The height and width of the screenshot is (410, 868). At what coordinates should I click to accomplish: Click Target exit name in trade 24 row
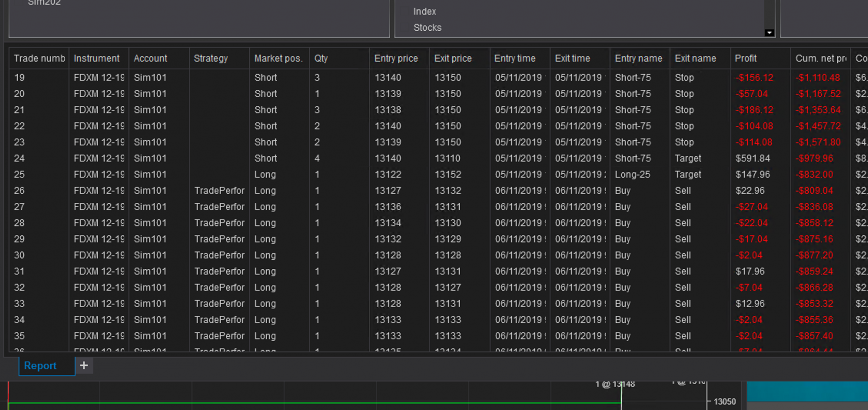(688, 158)
